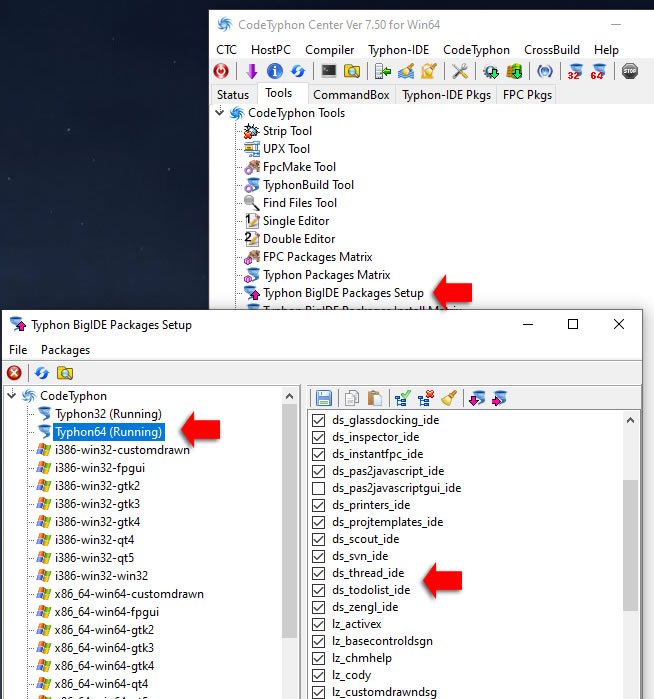
Task: Select Find Files Tool entry
Action: [x=300, y=203]
